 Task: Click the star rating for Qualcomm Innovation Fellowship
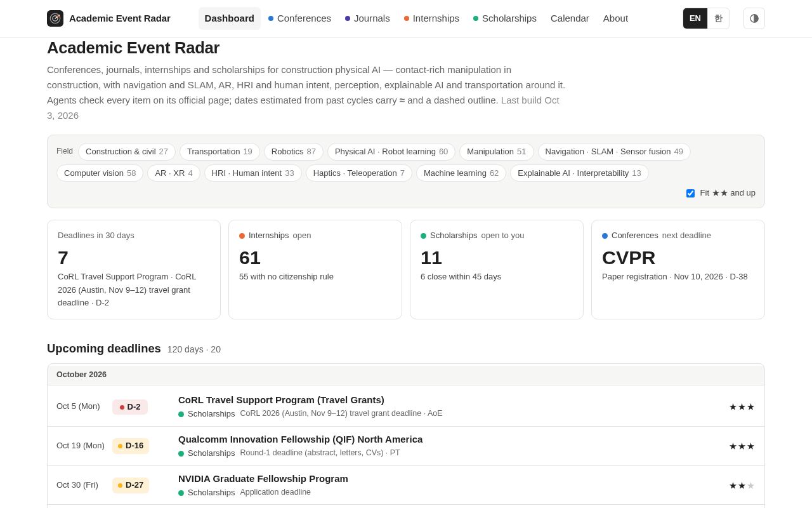click(742, 446)
